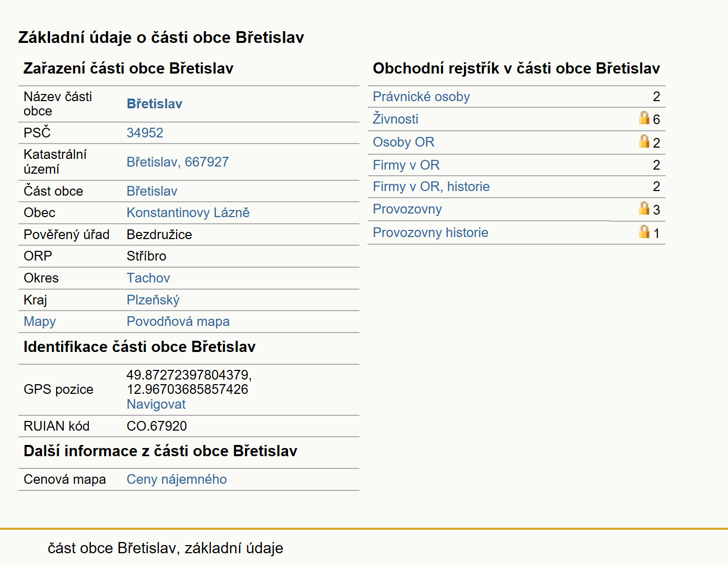Click the bold Břetislav name link
728x565 pixels.
point(154,104)
